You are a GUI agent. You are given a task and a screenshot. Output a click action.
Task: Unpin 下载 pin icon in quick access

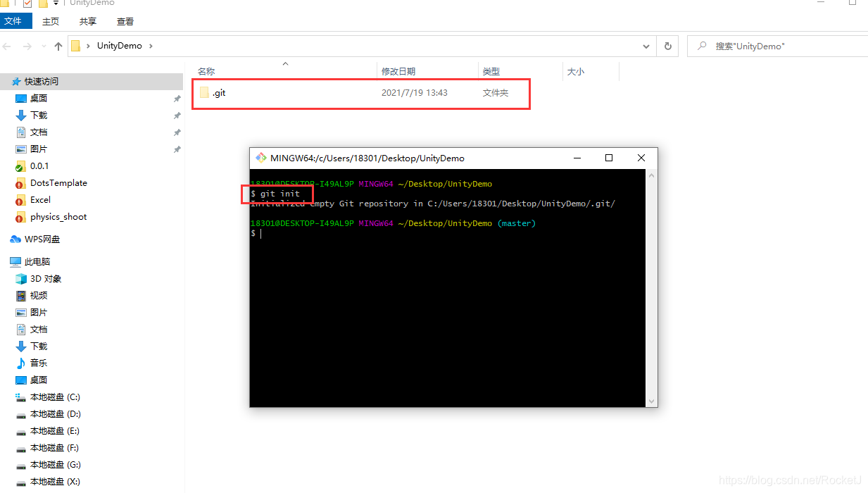point(177,116)
